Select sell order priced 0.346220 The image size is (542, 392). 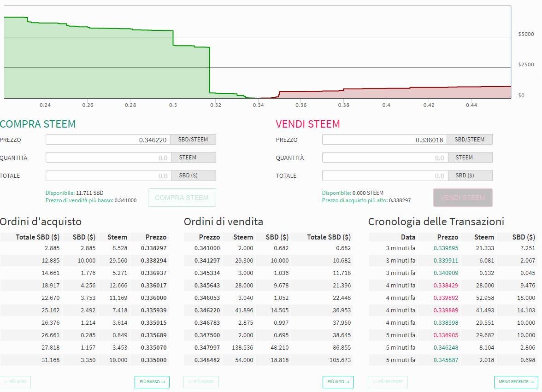(269, 310)
